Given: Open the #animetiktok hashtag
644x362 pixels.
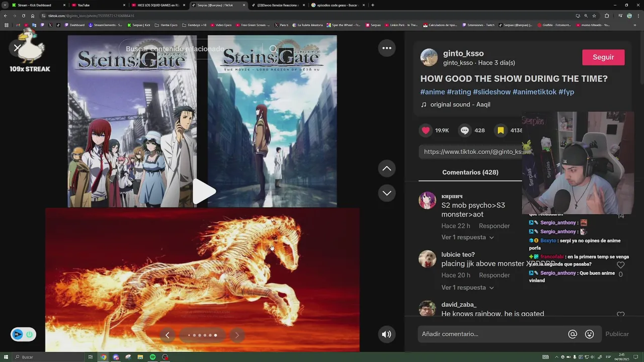Looking at the screenshot, I should pos(534,92).
